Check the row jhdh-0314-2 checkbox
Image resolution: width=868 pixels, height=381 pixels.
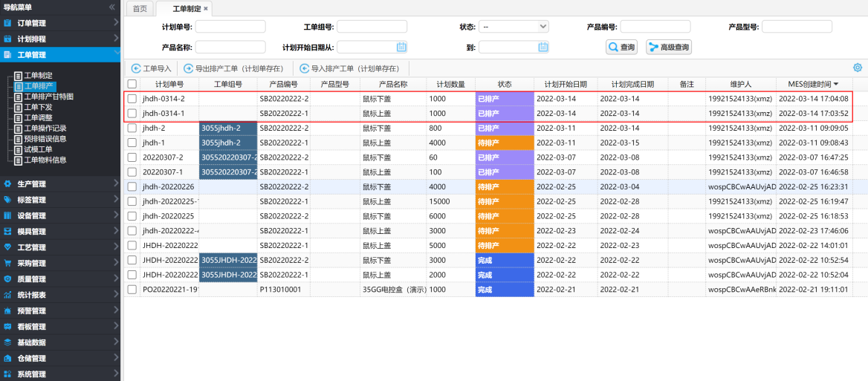pos(132,99)
